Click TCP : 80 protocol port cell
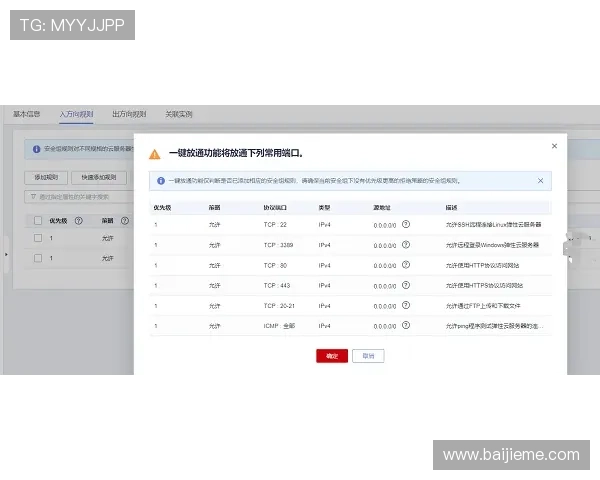 click(275, 265)
